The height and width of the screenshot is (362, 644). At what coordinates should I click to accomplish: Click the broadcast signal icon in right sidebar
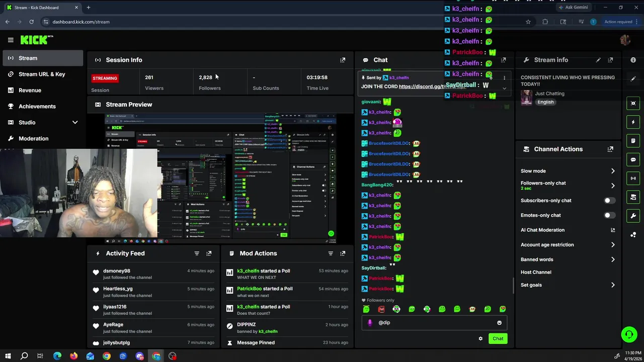pyautogui.click(x=633, y=178)
